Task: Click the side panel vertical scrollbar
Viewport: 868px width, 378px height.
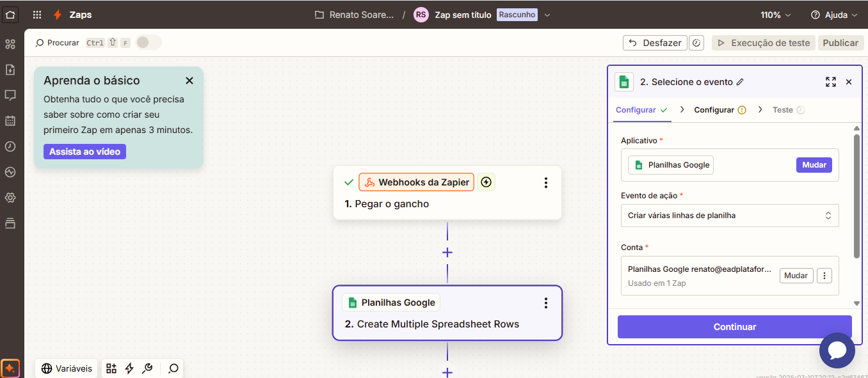Action: pos(857,195)
